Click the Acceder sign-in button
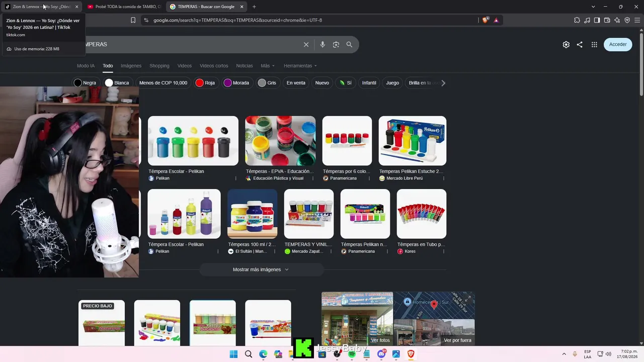 point(618,44)
